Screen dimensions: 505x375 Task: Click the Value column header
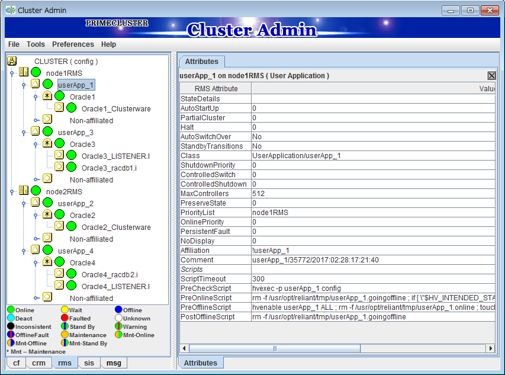click(374, 89)
